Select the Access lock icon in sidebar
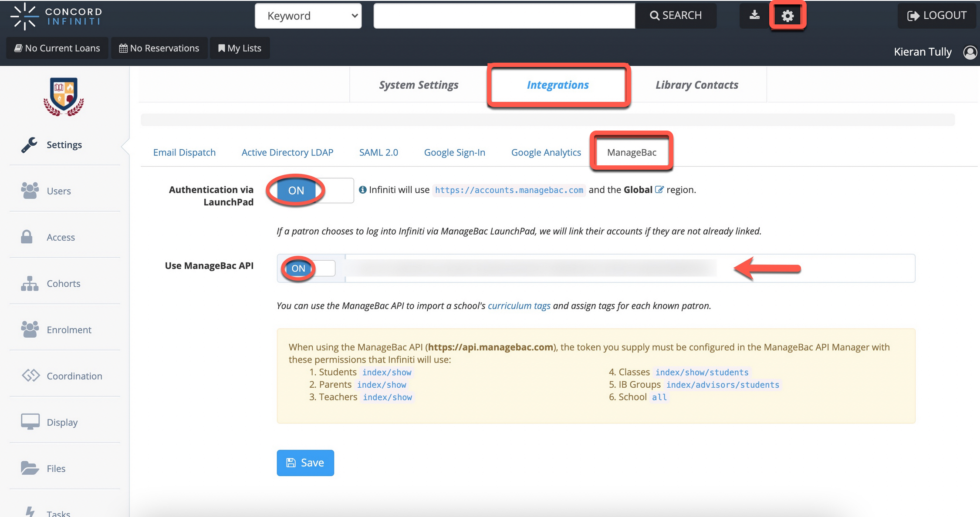980x517 pixels. (27, 236)
